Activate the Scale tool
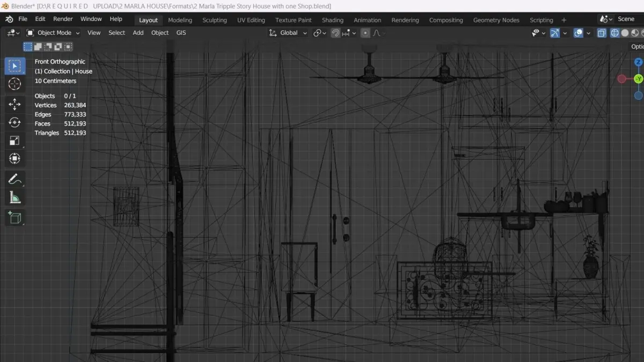The height and width of the screenshot is (362, 644). (14, 141)
